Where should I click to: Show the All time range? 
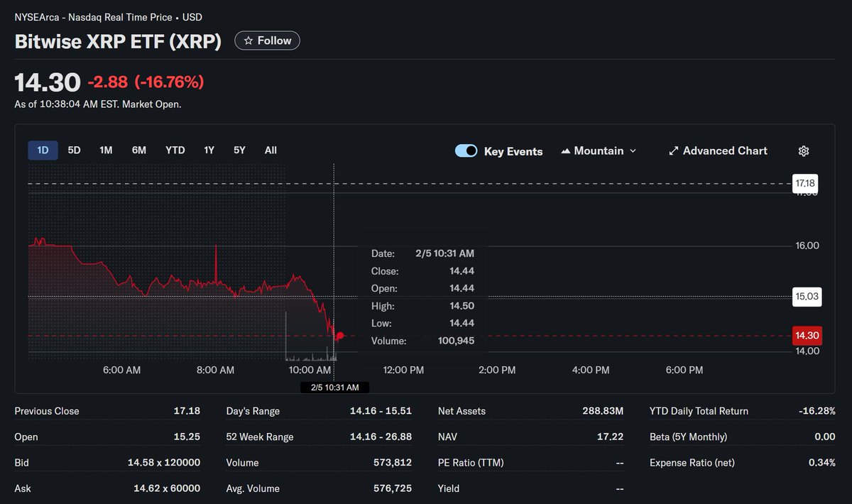pyautogui.click(x=271, y=150)
